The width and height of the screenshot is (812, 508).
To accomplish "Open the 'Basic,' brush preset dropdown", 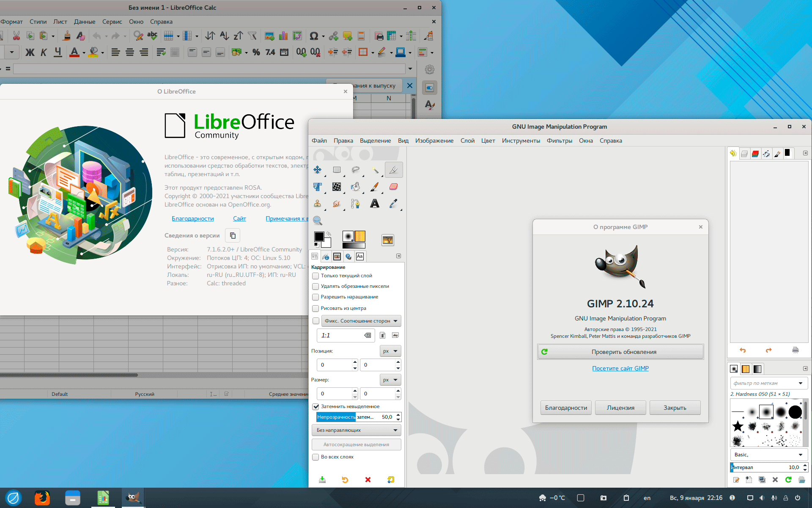I will (768, 455).
